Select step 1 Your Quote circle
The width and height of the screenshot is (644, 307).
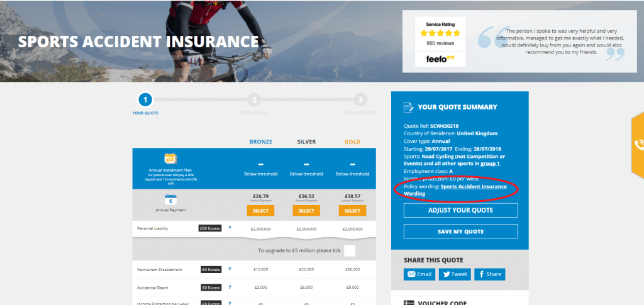click(x=145, y=99)
